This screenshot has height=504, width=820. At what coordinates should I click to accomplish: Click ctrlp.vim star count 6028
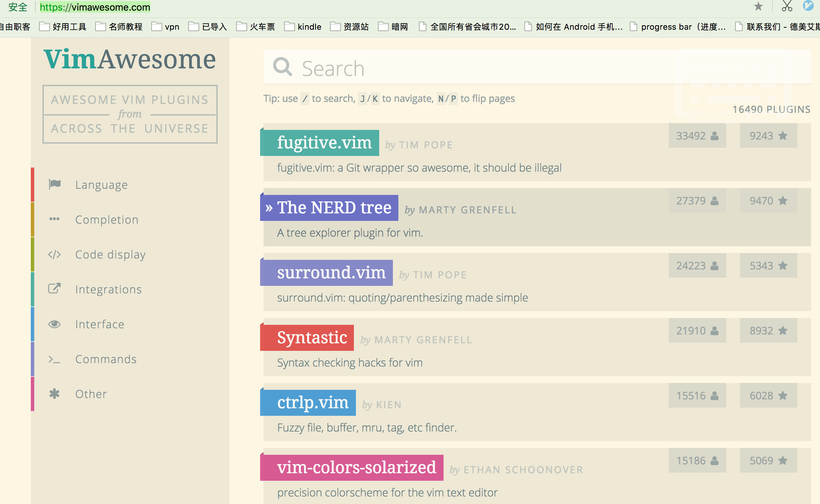click(x=768, y=396)
